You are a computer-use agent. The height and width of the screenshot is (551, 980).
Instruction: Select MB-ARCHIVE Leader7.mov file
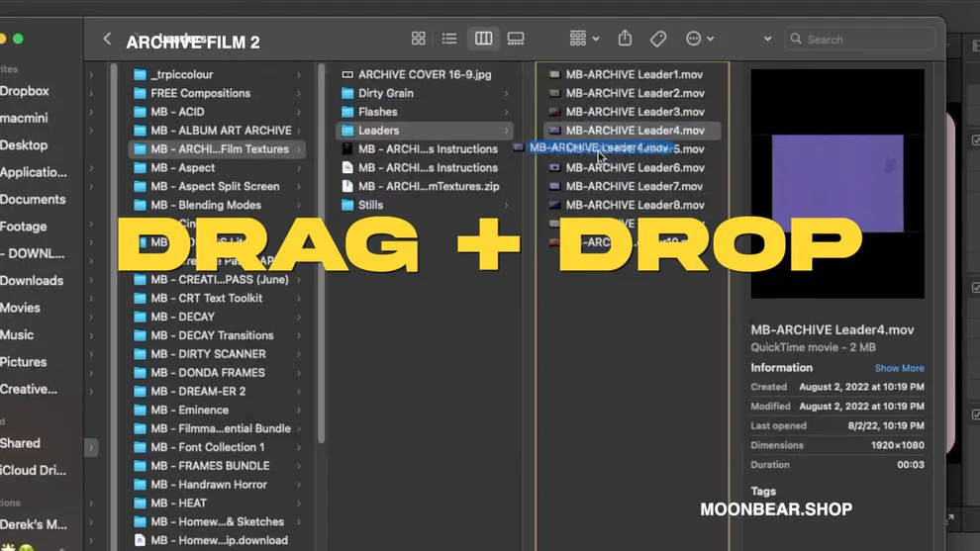click(635, 186)
